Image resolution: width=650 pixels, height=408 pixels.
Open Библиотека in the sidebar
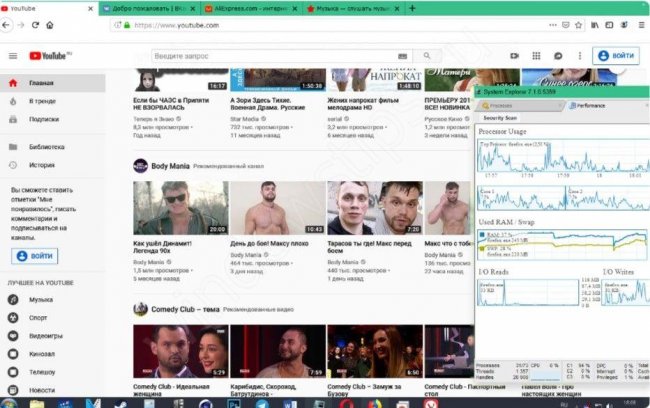(x=47, y=147)
